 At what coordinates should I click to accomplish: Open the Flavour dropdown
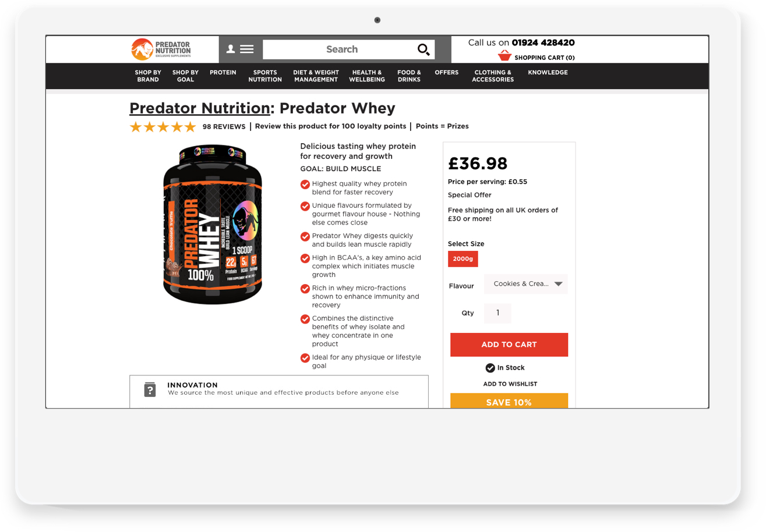(526, 284)
